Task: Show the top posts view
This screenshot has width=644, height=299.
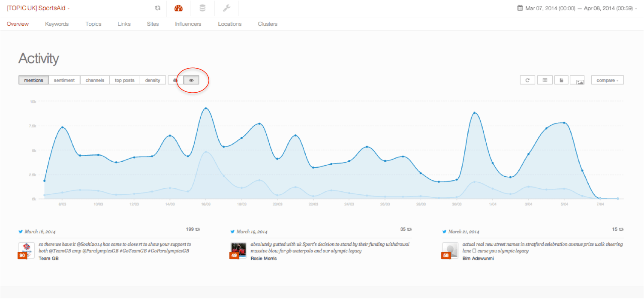Action: tap(124, 80)
